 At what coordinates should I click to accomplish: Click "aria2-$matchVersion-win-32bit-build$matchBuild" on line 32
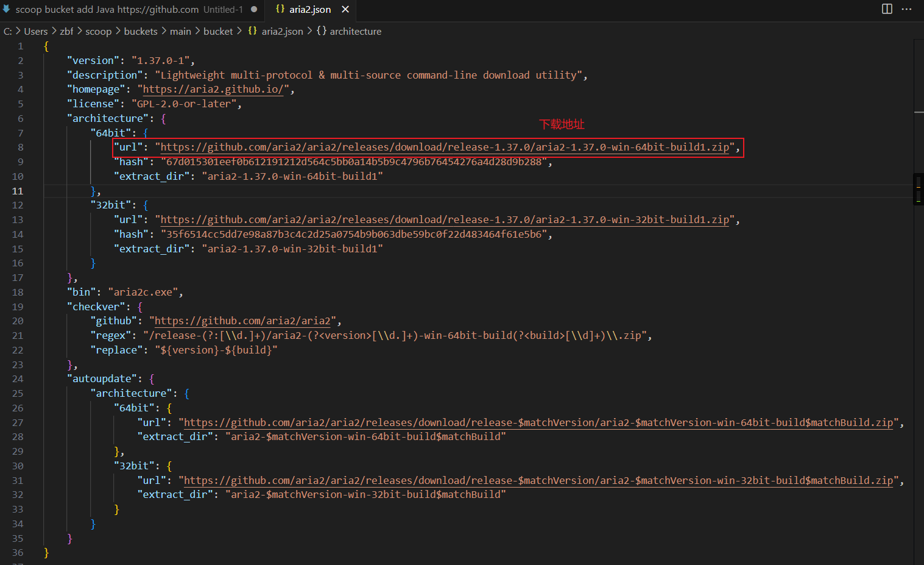pos(365,494)
